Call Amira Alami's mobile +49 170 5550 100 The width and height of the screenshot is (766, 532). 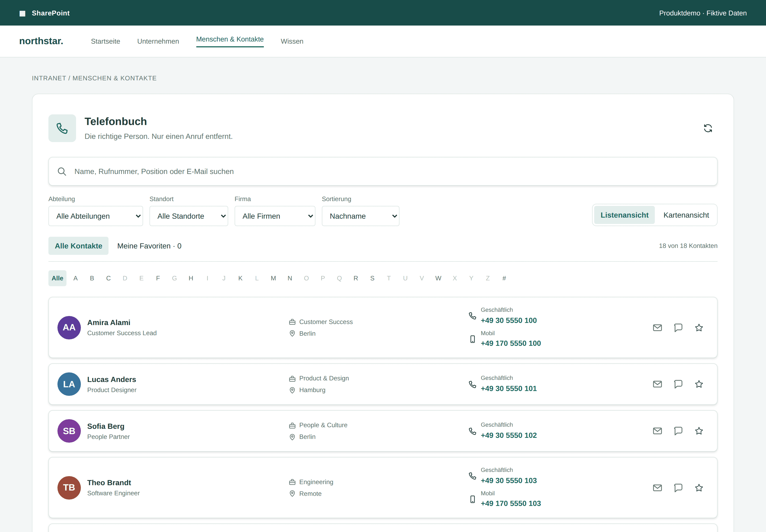click(x=511, y=343)
